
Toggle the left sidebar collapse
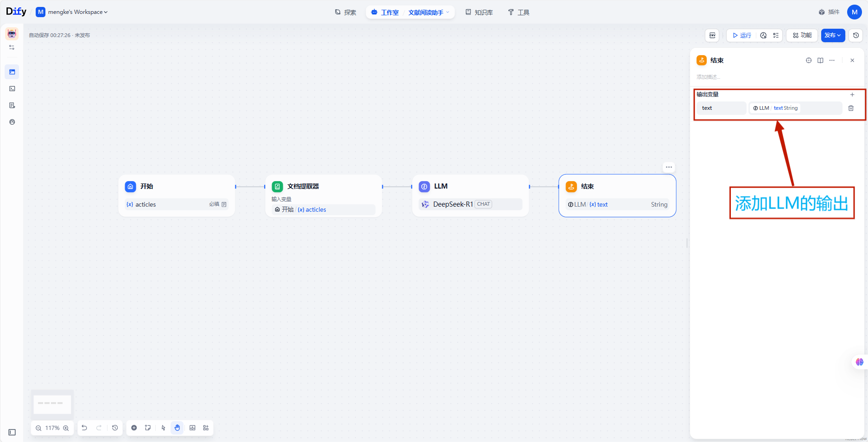point(12,432)
